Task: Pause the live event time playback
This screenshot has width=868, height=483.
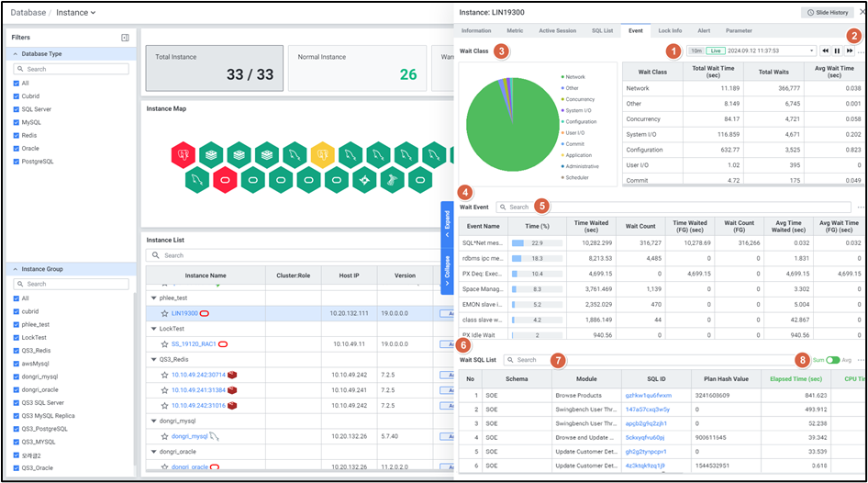Action: (x=837, y=51)
